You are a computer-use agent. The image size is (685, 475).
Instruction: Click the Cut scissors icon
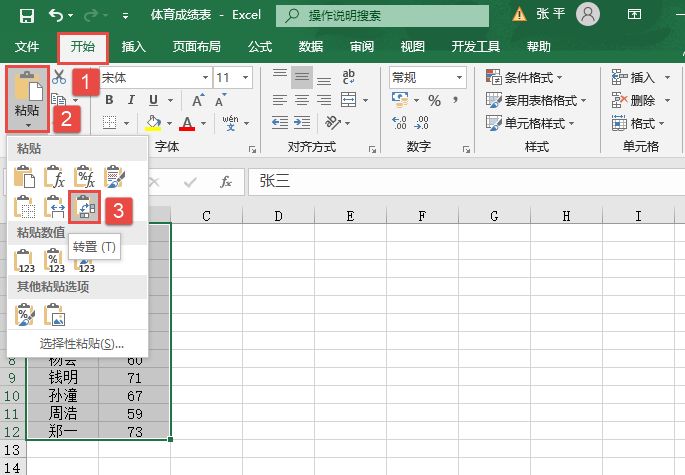click(59, 77)
